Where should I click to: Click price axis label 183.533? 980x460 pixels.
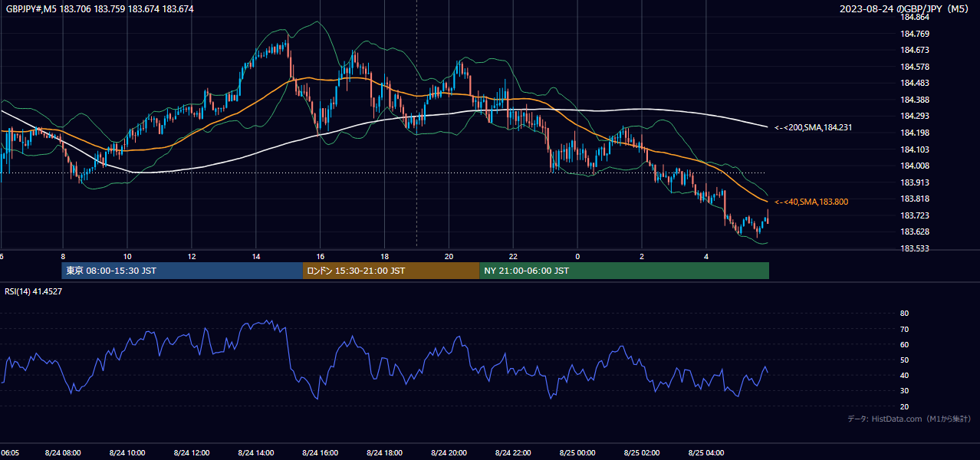(913, 248)
